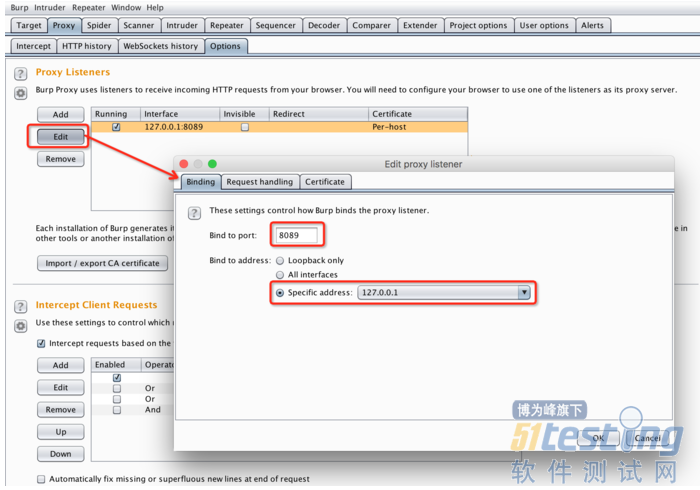Toggle Running checkbox for 127.0.0.1:8089 listener
The height and width of the screenshot is (490, 700).
[116, 127]
